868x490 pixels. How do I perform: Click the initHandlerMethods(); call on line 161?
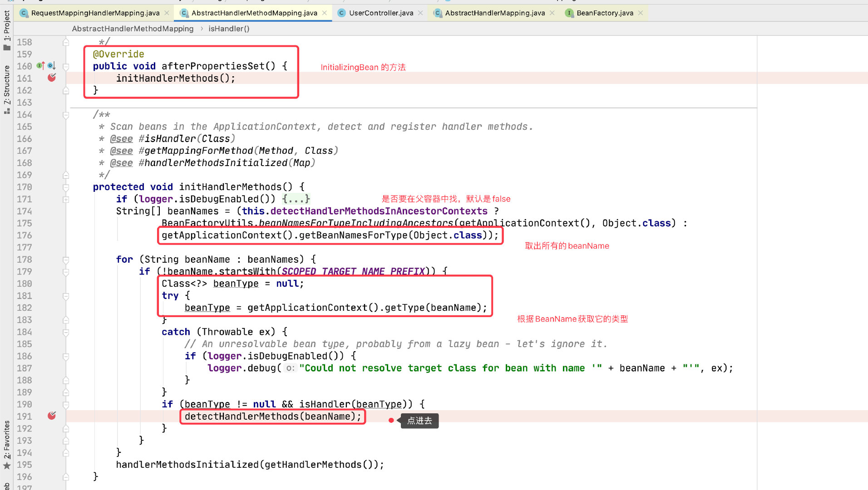[176, 78]
